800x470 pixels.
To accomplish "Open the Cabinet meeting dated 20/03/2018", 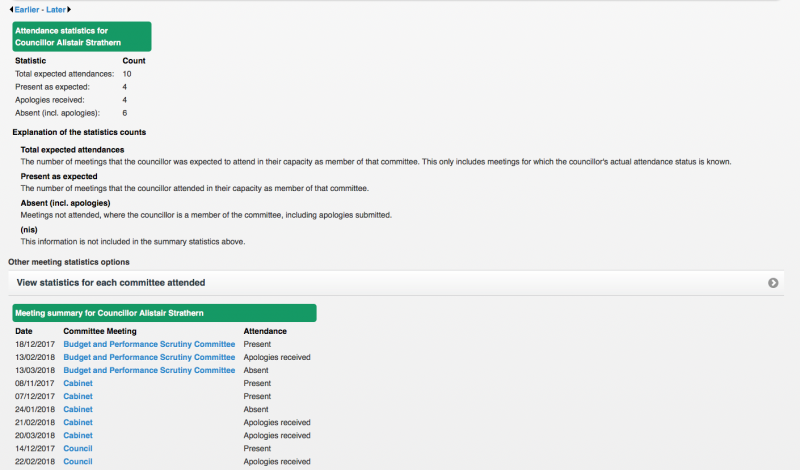I will pos(78,435).
